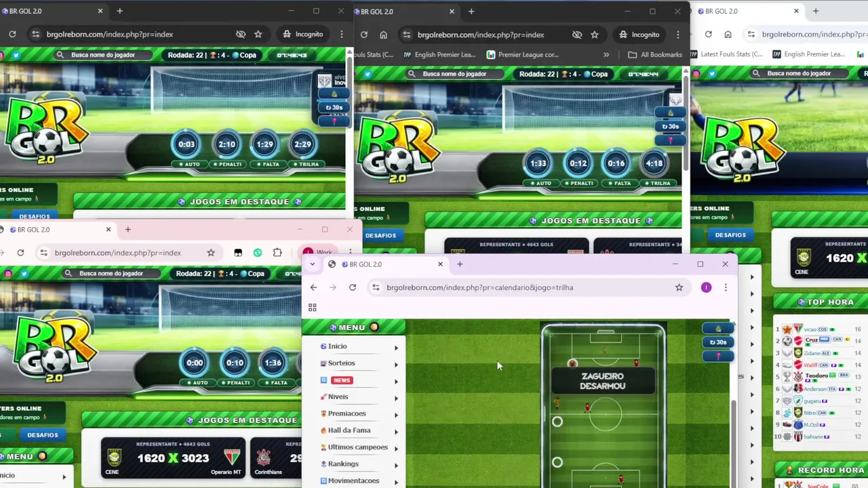View site info icon in calendario address bar
The width and height of the screenshot is (868, 488).
[376, 287]
